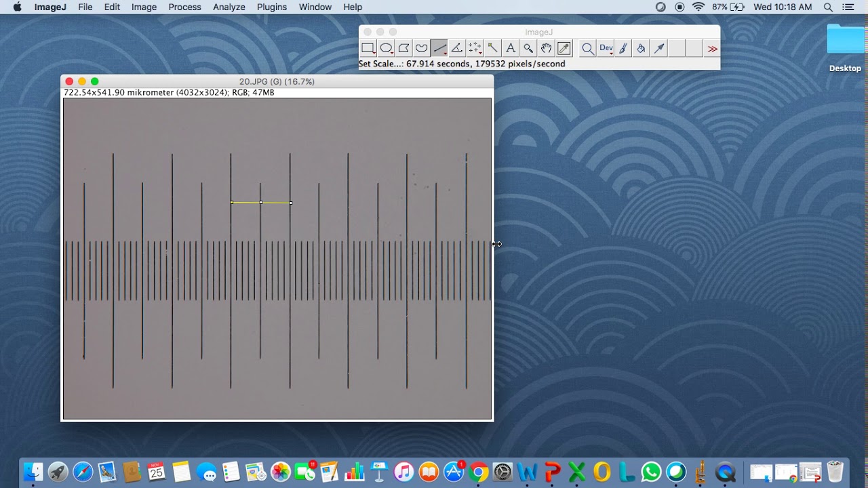868x488 pixels.
Task: Open Numbers from the Dock
Action: tap(355, 471)
